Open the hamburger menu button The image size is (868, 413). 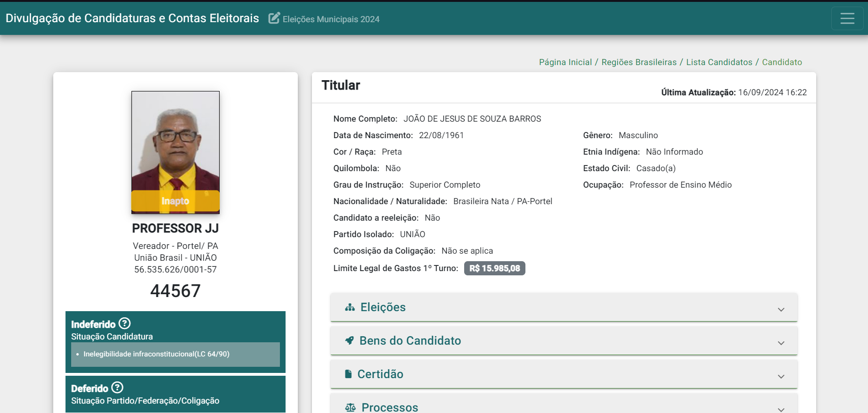pyautogui.click(x=847, y=18)
